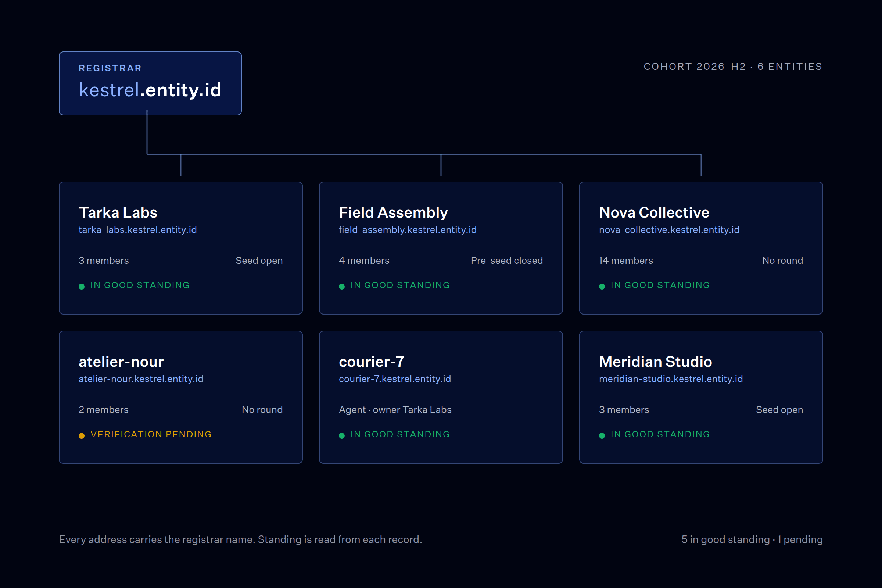
Task: Click 'No round' on atelier-nour
Action: tap(262, 409)
